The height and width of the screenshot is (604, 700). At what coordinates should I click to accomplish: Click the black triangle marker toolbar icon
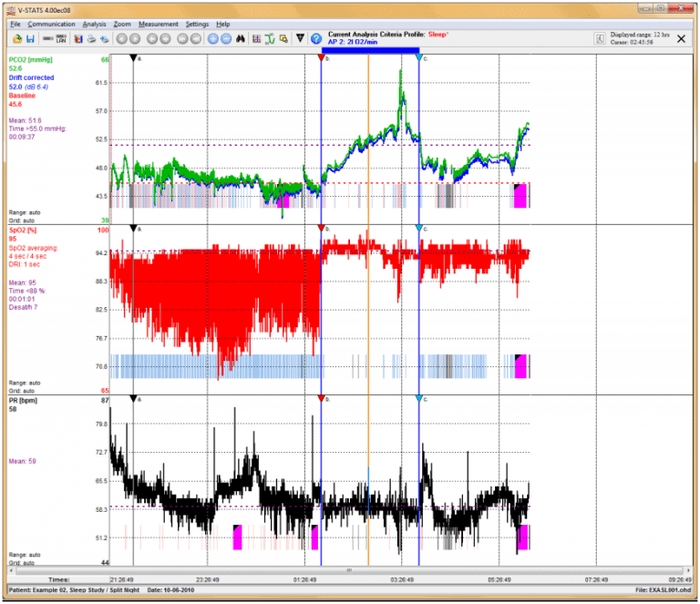[x=301, y=39]
